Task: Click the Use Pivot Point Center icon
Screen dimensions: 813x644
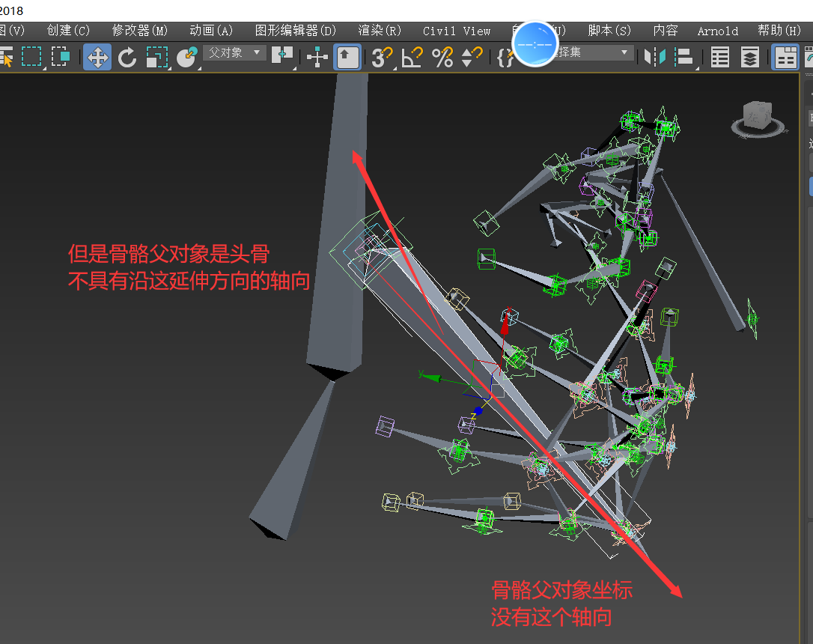Action: (x=282, y=56)
